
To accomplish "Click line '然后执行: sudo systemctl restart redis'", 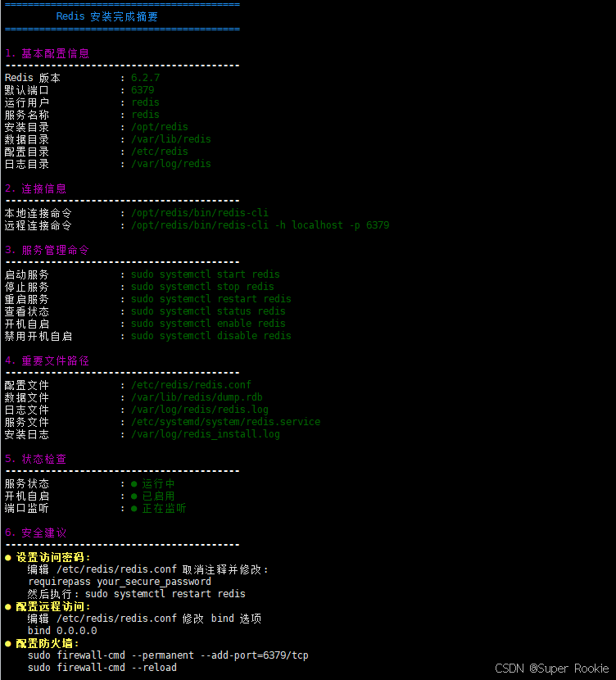I will pyautogui.click(x=137, y=594).
